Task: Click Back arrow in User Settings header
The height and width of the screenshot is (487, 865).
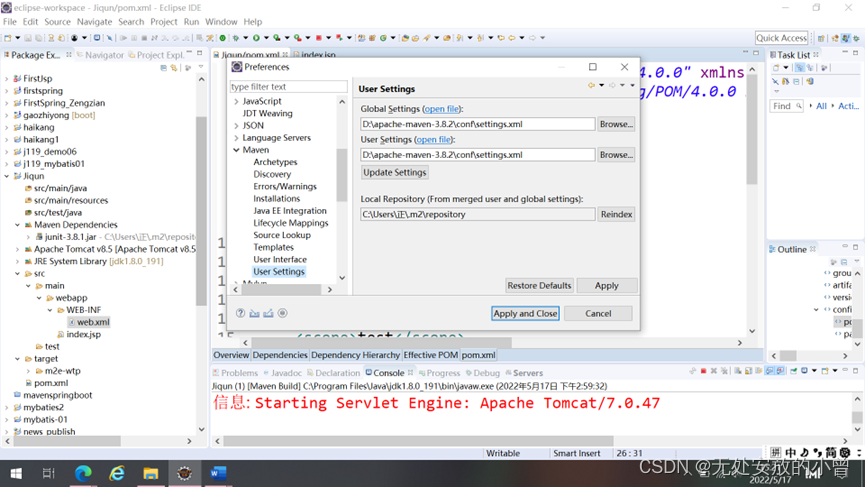Action: [591, 85]
